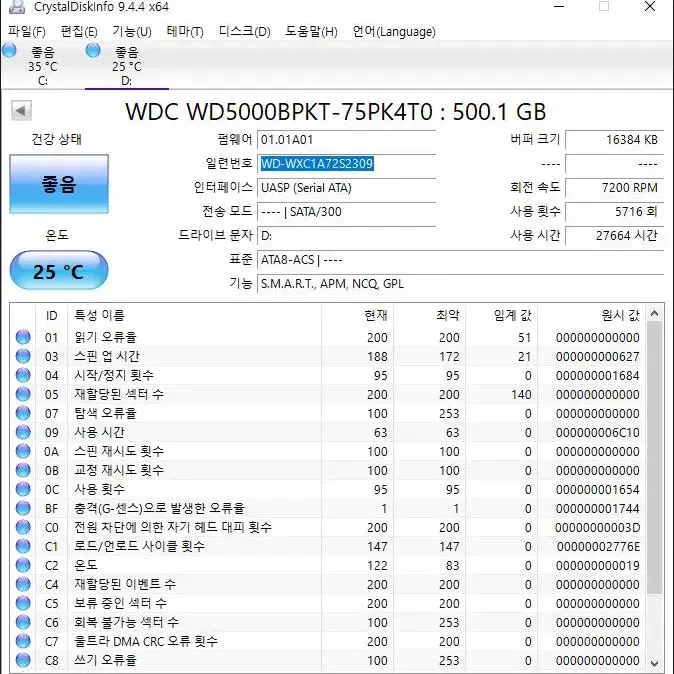This screenshot has width=674, height=674.
Task: Select the 충격(G-센스)으로 발생한 오류율 attribute name
Action: coord(159,508)
